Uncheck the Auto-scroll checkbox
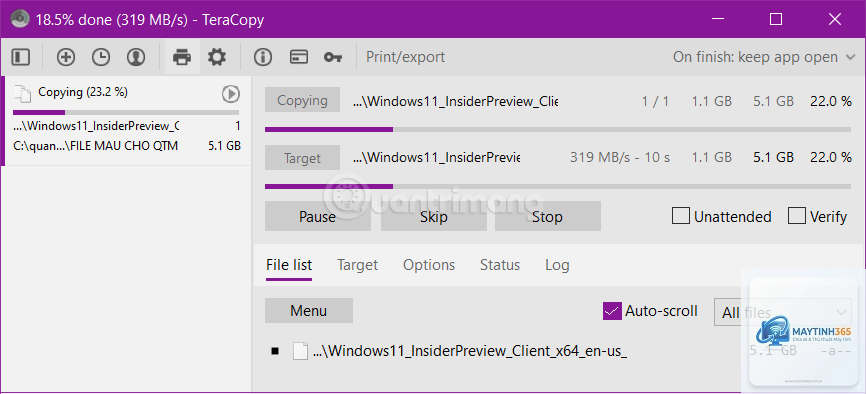 (612, 311)
